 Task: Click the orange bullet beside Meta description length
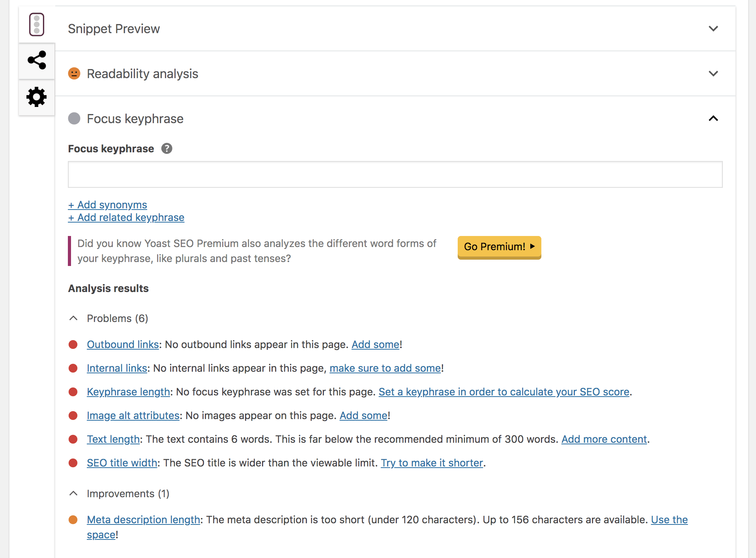click(73, 520)
